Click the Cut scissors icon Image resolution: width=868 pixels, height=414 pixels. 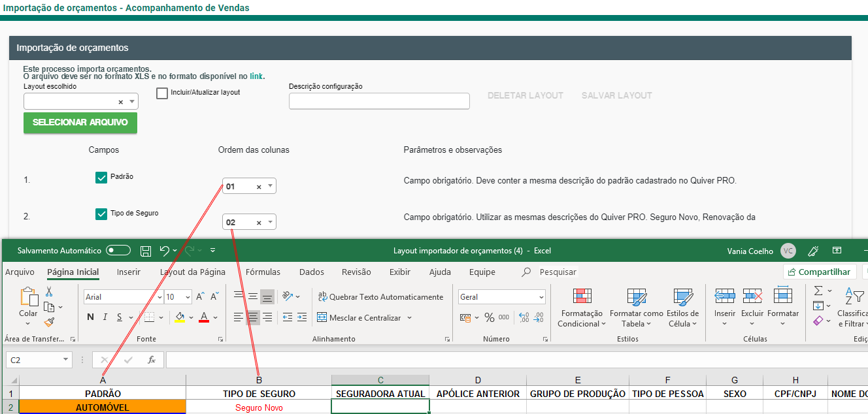(49, 292)
